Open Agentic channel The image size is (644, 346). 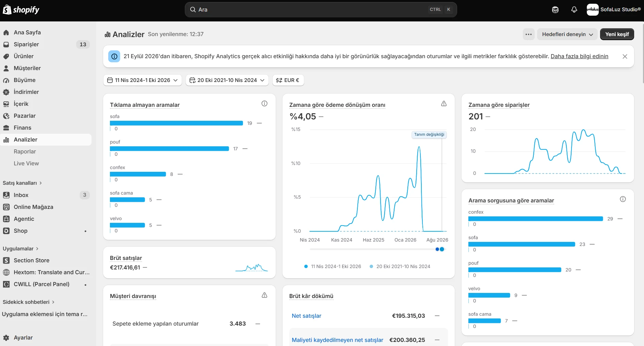point(46,219)
